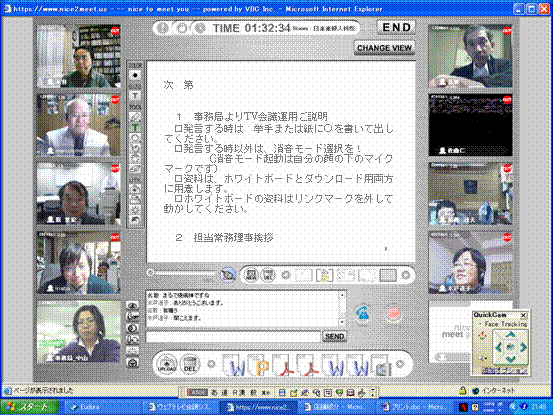Send the chat message with SEND
The height and width of the screenshot is (415, 553).
point(334,336)
